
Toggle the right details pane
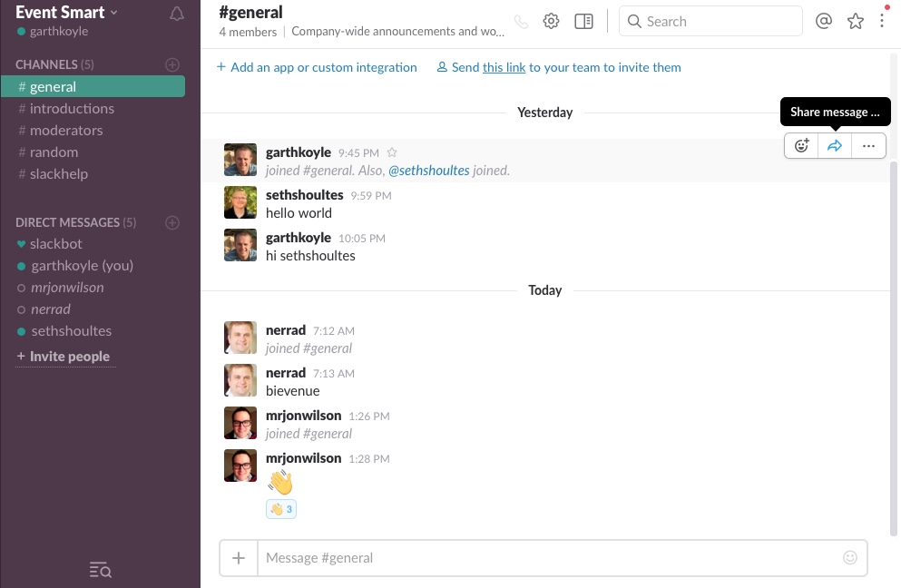pyautogui.click(x=583, y=21)
